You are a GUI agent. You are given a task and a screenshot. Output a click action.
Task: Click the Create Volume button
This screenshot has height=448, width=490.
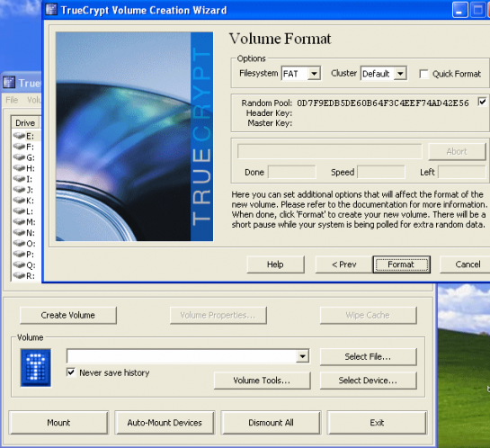pyautogui.click(x=68, y=315)
